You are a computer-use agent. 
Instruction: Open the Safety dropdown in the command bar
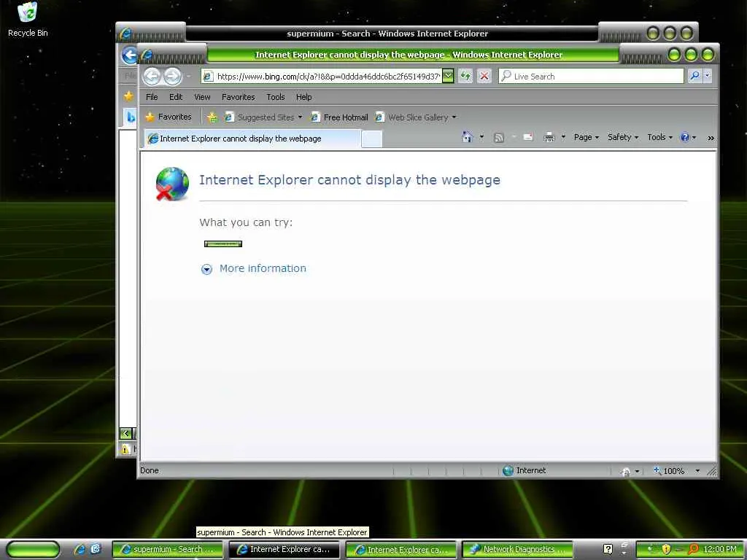[x=623, y=137]
